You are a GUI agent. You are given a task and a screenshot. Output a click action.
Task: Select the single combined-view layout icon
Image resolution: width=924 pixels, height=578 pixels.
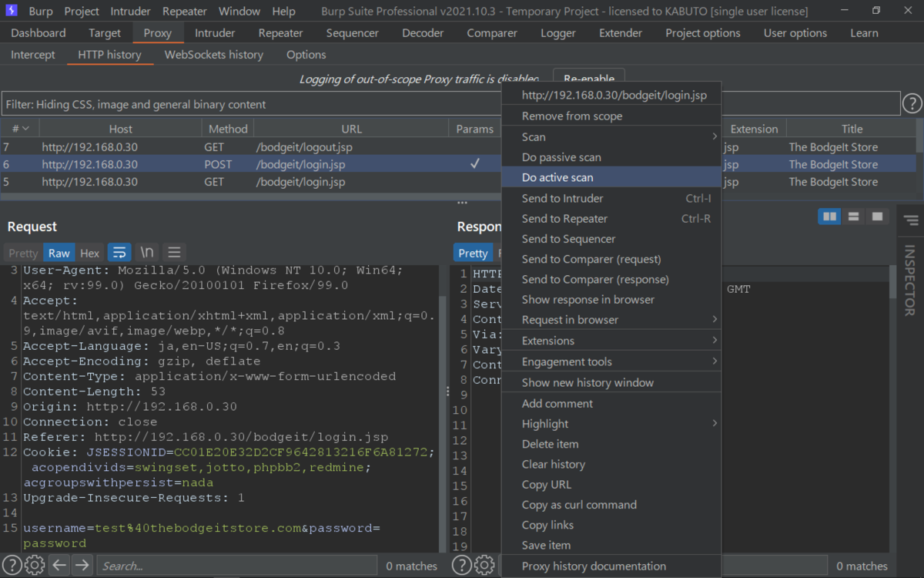(x=877, y=217)
